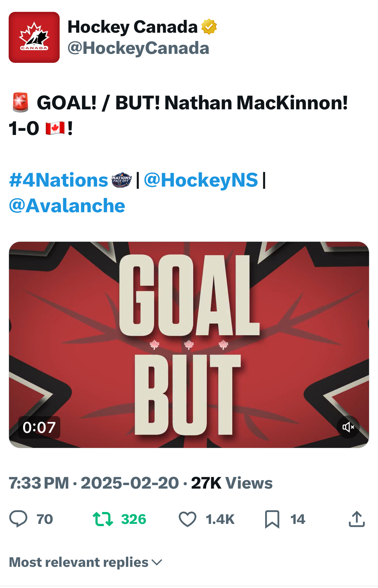The width and height of the screenshot is (378, 588).
Task: Click the 0:07 video duration badge
Action: click(39, 427)
